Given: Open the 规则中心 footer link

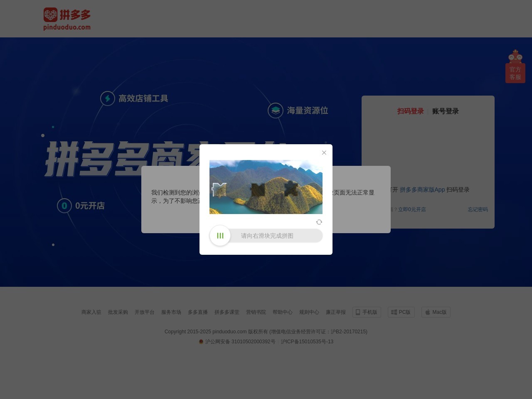Looking at the screenshot, I should (309, 312).
